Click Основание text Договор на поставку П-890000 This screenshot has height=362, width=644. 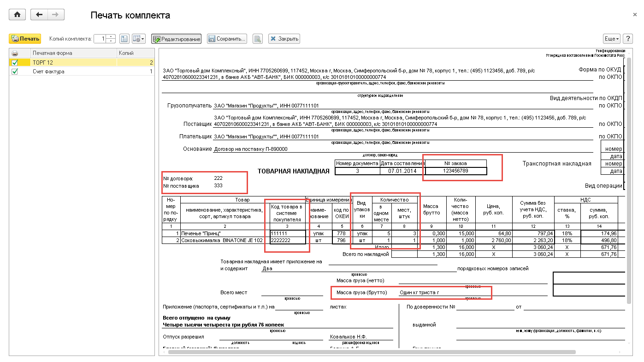pyautogui.click(x=251, y=149)
